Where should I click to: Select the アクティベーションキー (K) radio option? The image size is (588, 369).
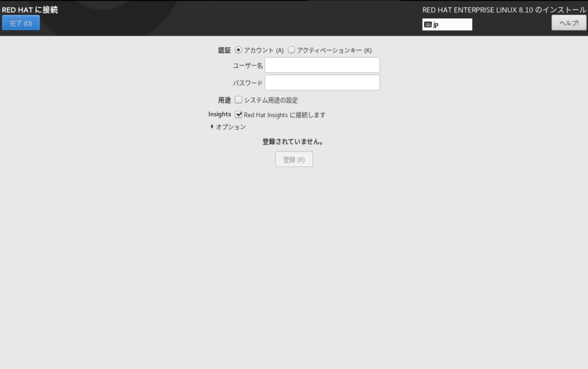(292, 50)
